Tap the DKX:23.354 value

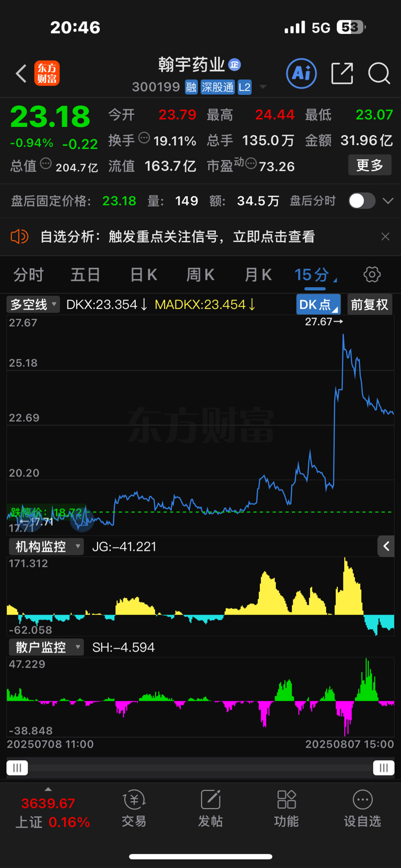pyautogui.click(x=107, y=304)
